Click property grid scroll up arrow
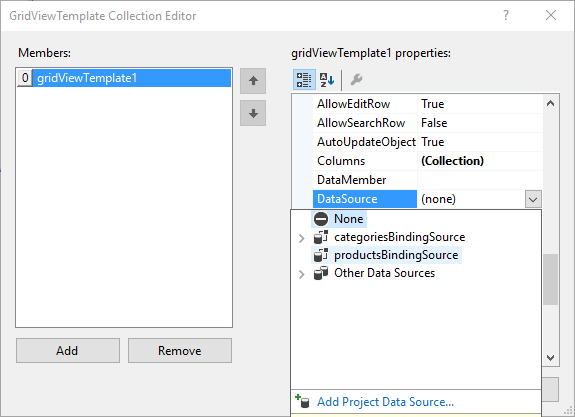The image size is (575, 417). (x=550, y=103)
